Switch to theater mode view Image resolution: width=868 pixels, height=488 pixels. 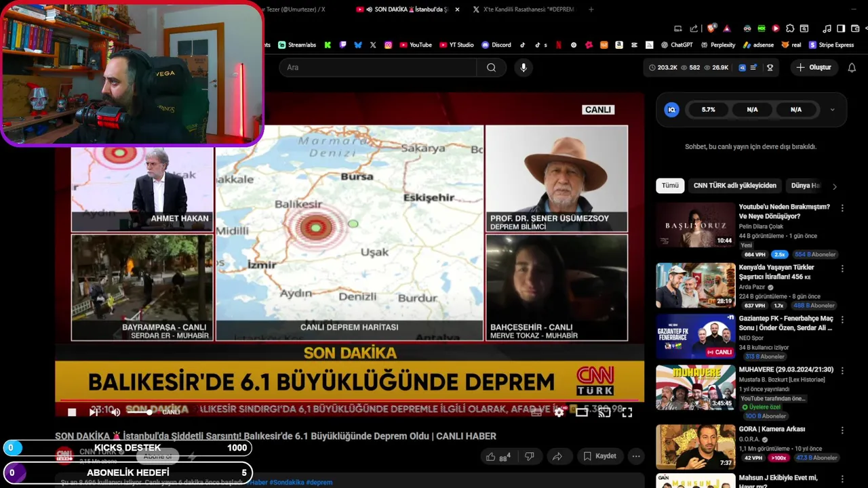pyautogui.click(x=582, y=412)
